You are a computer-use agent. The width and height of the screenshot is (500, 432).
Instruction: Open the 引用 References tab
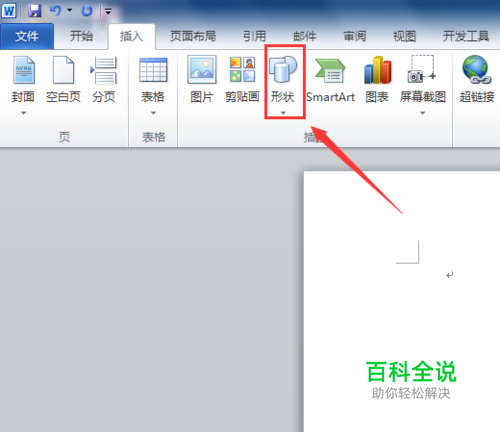tap(254, 36)
